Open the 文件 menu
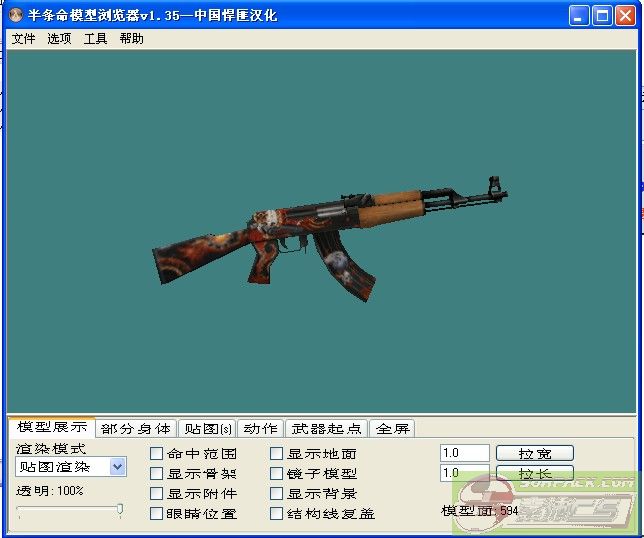Viewport: 644px width, 538px height. point(23,39)
